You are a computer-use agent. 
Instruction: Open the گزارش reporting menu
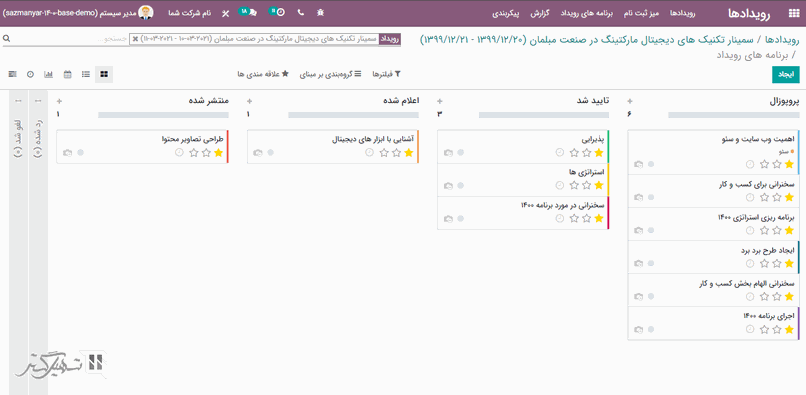click(540, 13)
